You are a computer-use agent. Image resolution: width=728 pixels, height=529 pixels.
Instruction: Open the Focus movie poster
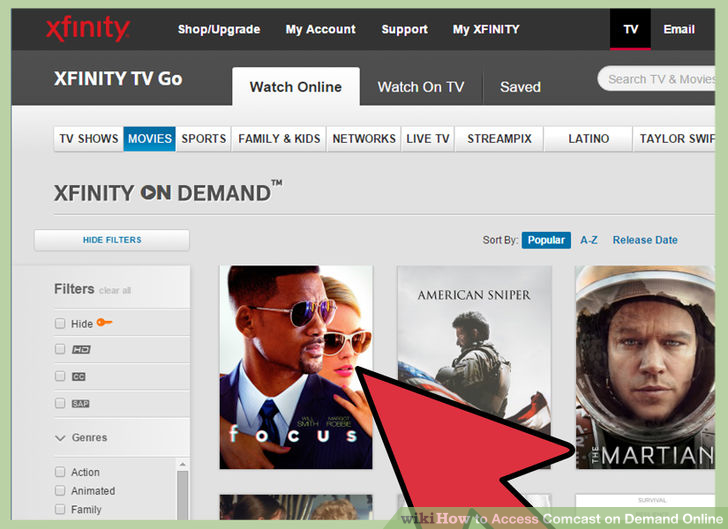pos(296,367)
